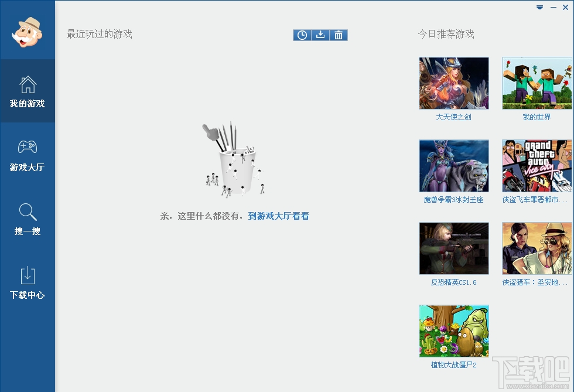
Task: Open the 侠盗猎车：圣安地 game thumbnail
Action: pos(537,248)
